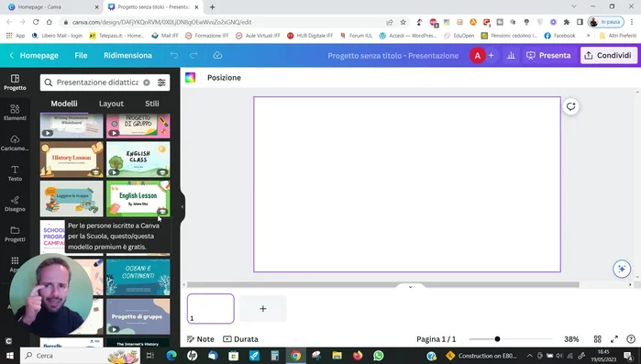Select the Leggere la mappa template

(72, 199)
